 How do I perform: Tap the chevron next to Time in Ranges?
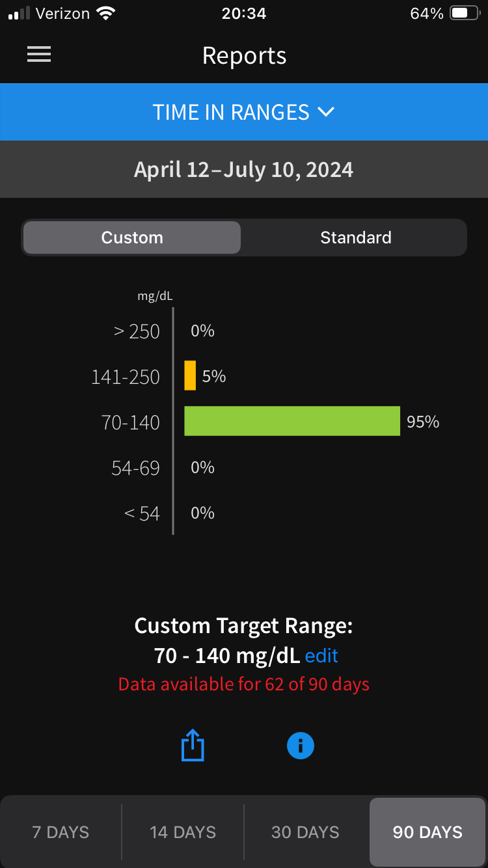click(x=326, y=113)
